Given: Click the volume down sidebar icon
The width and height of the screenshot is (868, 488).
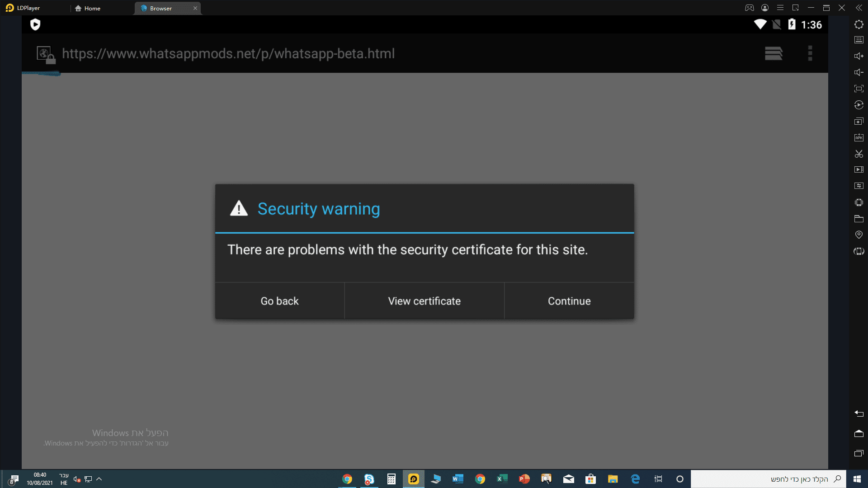Looking at the screenshot, I should 859,72.
